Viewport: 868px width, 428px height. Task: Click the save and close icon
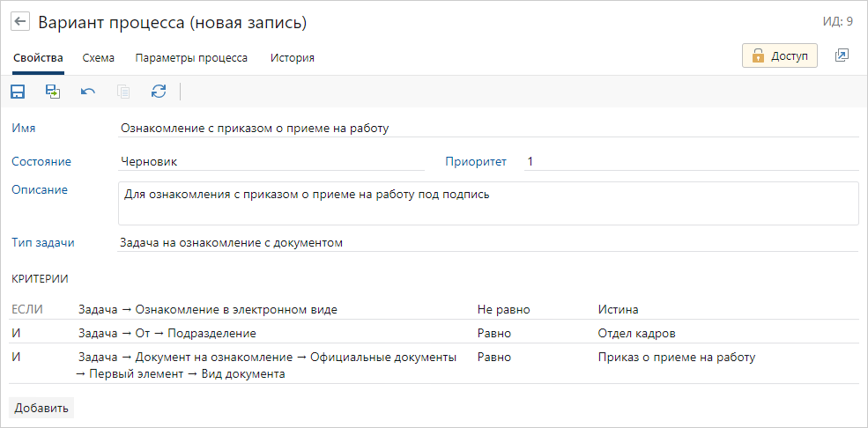[53, 91]
